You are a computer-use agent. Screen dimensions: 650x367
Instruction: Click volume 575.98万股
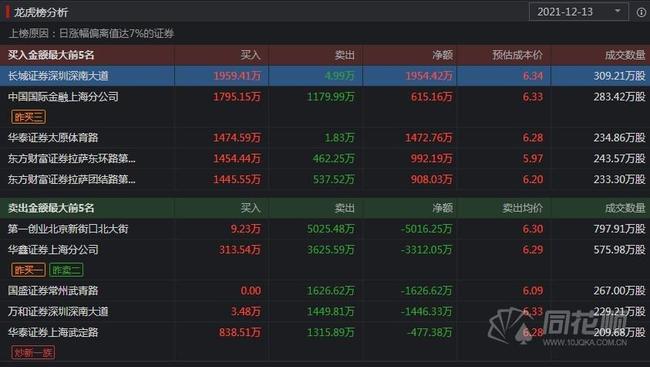tap(619, 249)
